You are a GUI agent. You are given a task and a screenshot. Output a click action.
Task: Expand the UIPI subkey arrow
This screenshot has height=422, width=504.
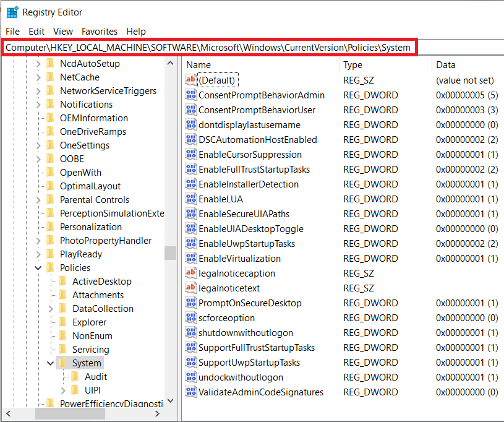(x=63, y=390)
